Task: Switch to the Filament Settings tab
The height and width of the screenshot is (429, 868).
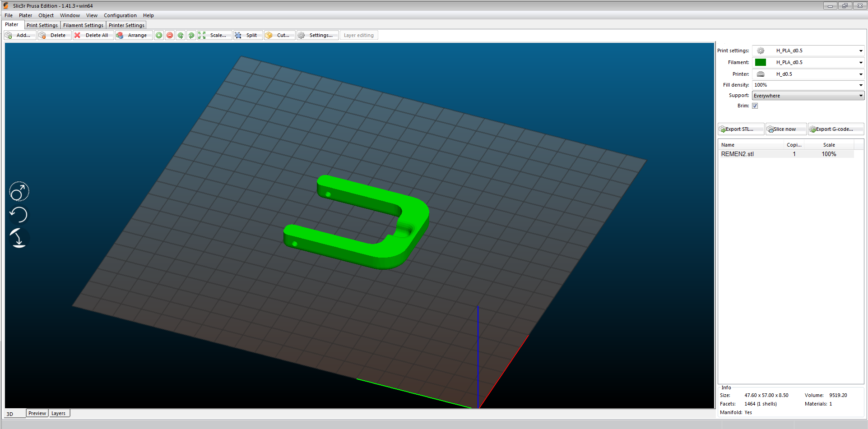Action: pos(83,25)
